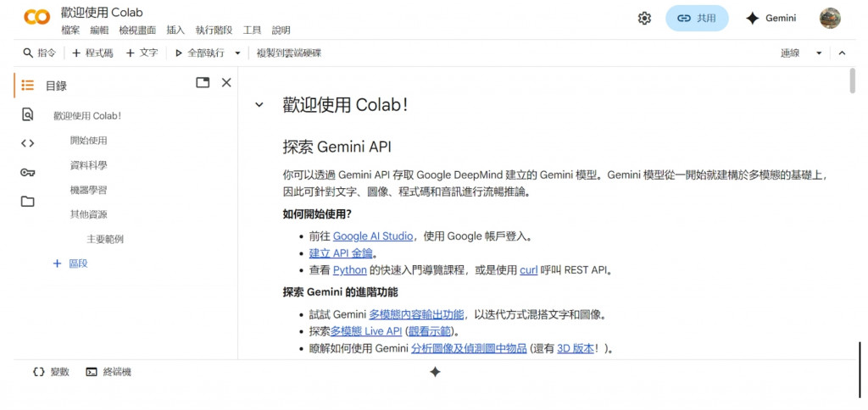Open the 說明 menu
868x410 pixels.
281,30
